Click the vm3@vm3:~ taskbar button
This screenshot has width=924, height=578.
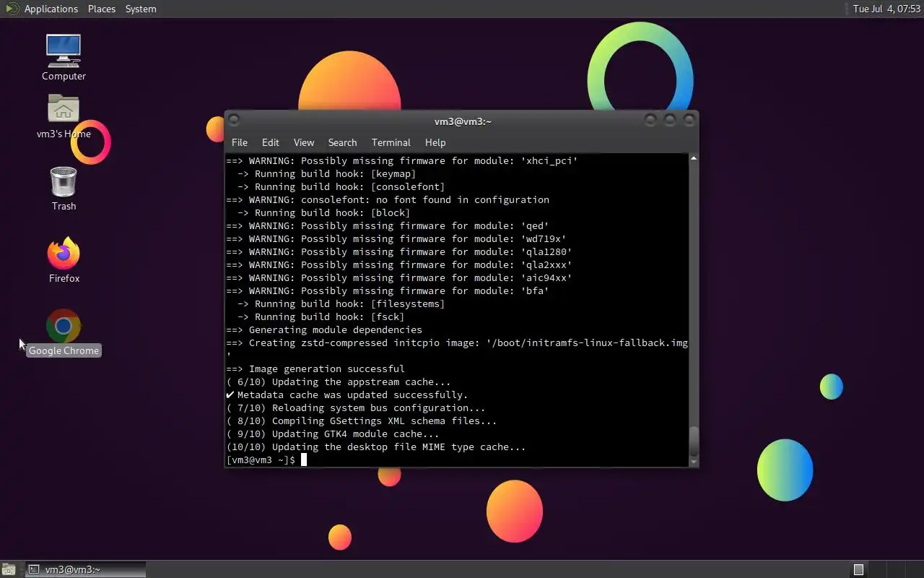coord(85,569)
